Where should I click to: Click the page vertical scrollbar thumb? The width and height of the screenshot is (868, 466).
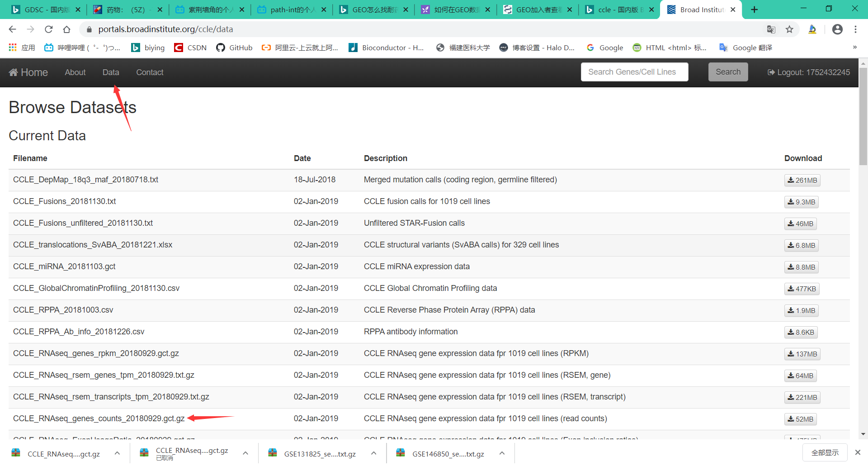[x=863, y=116]
